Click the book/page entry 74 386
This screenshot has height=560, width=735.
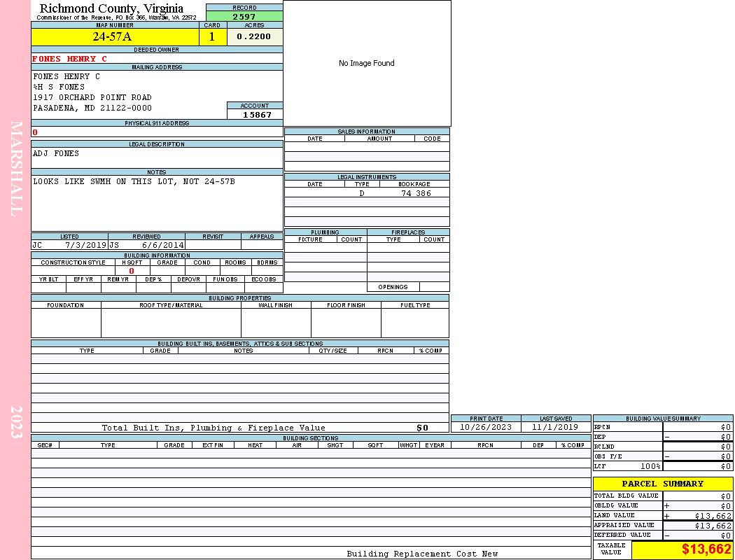point(416,193)
